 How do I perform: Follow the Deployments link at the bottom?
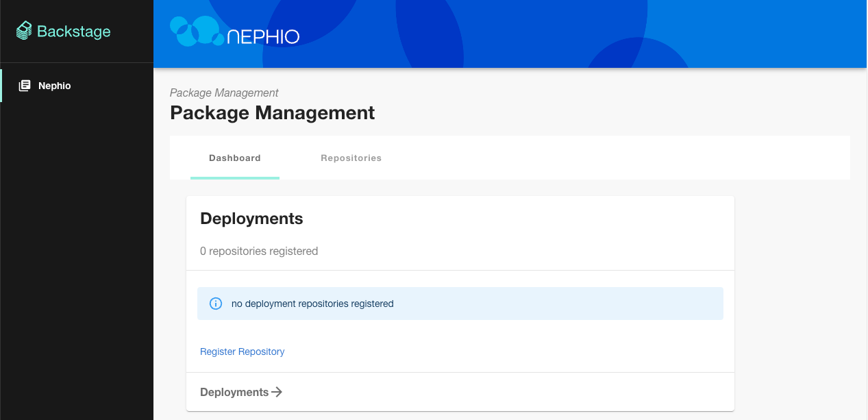[233, 392]
